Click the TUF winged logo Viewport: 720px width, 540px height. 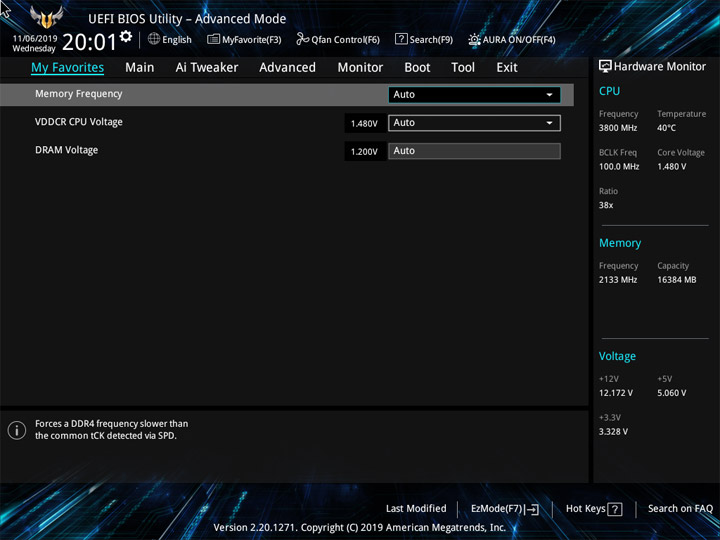[x=46, y=17]
